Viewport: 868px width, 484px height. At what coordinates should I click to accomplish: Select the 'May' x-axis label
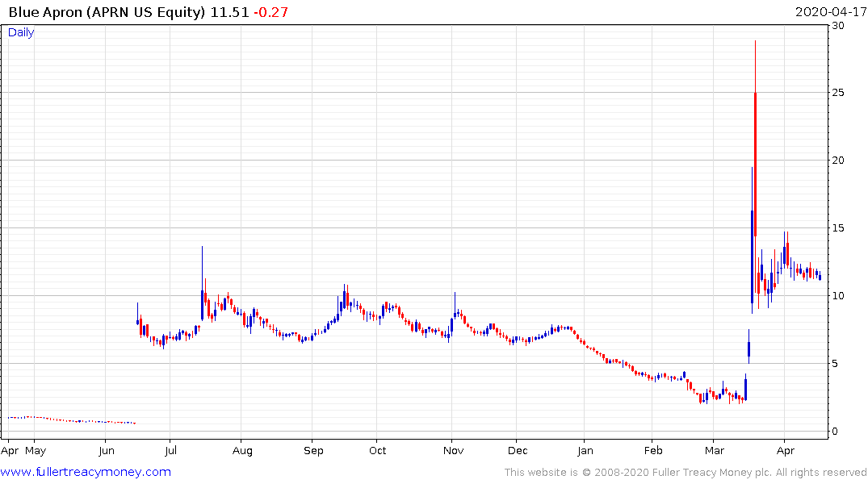36,450
